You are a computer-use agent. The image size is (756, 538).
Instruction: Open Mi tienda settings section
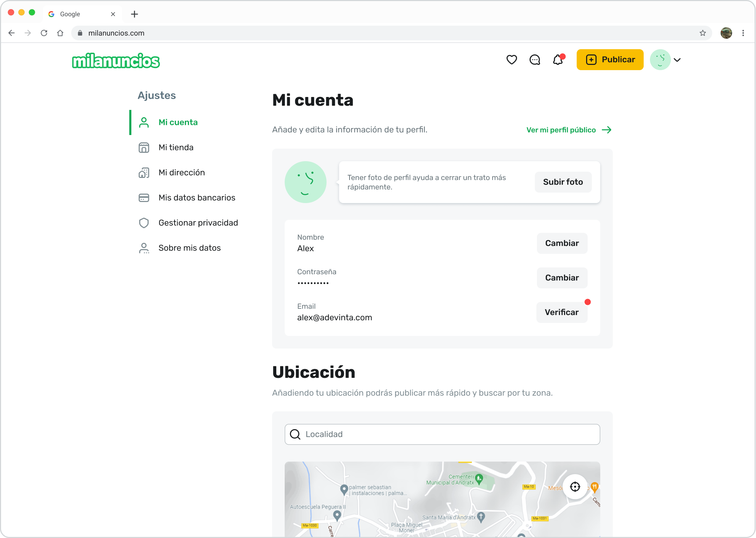[x=175, y=147]
